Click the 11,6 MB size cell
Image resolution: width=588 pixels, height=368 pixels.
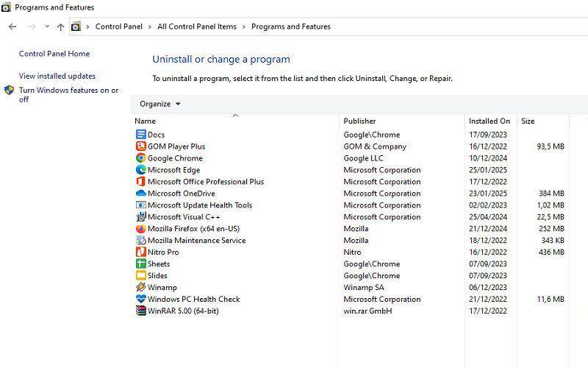(550, 300)
